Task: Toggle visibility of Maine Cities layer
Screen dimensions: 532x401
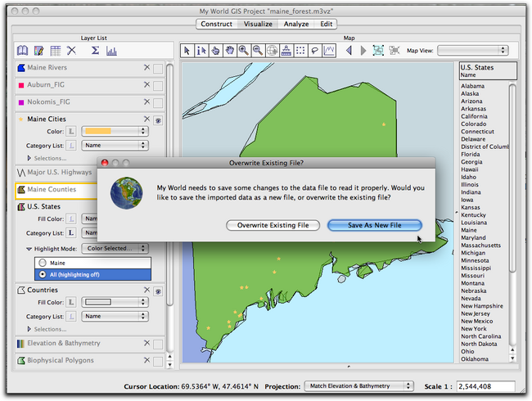Action: pos(157,119)
